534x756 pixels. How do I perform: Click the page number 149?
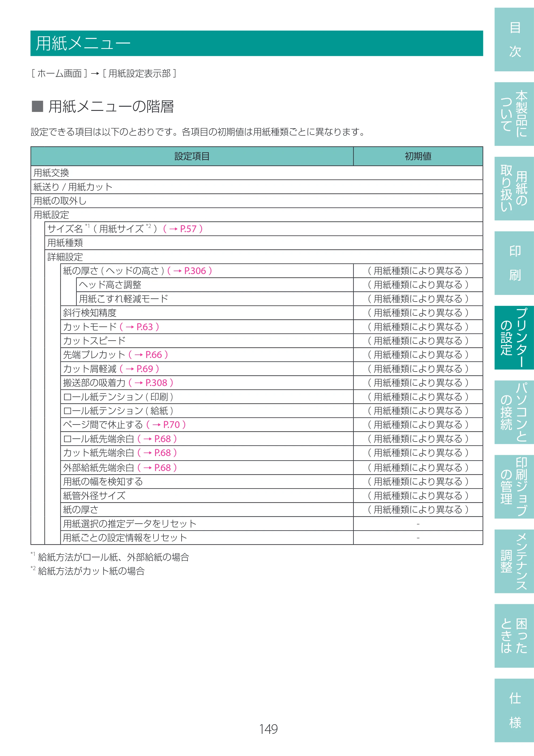pos(268,729)
